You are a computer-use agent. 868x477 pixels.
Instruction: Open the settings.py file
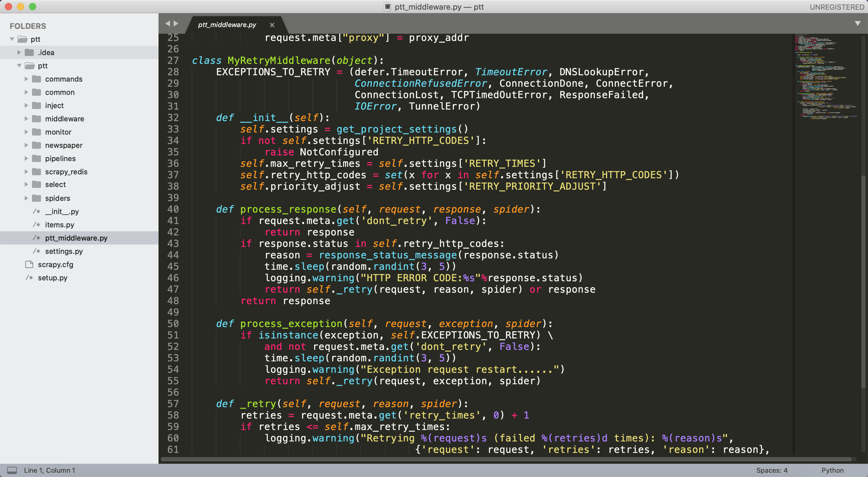[64, 251]
